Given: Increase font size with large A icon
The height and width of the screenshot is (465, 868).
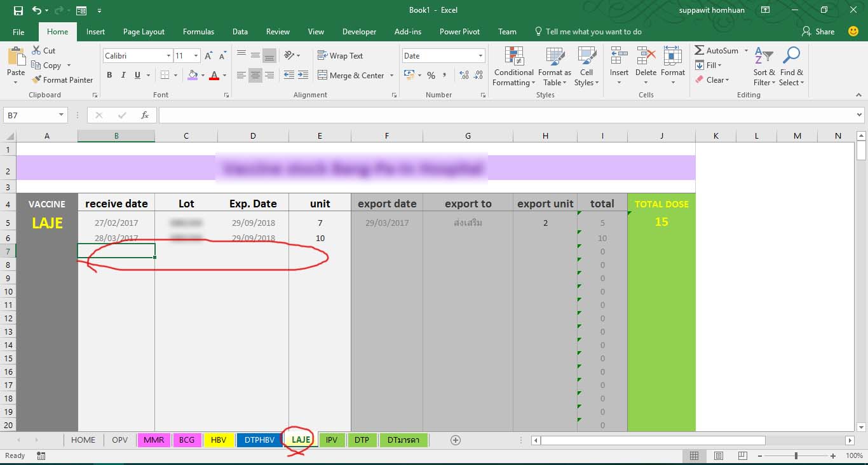Looking at the screenshot, I should [208, 56].
